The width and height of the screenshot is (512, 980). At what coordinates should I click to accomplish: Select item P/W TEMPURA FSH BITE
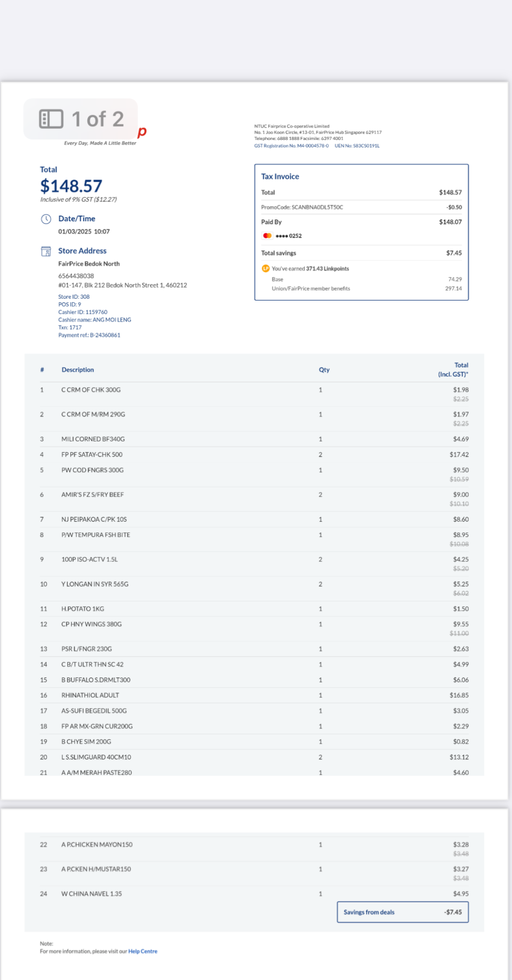(96, 535)
